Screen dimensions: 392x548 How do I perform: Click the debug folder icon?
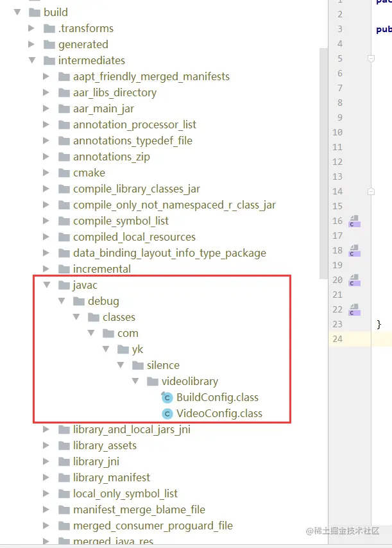pos(79,301)
